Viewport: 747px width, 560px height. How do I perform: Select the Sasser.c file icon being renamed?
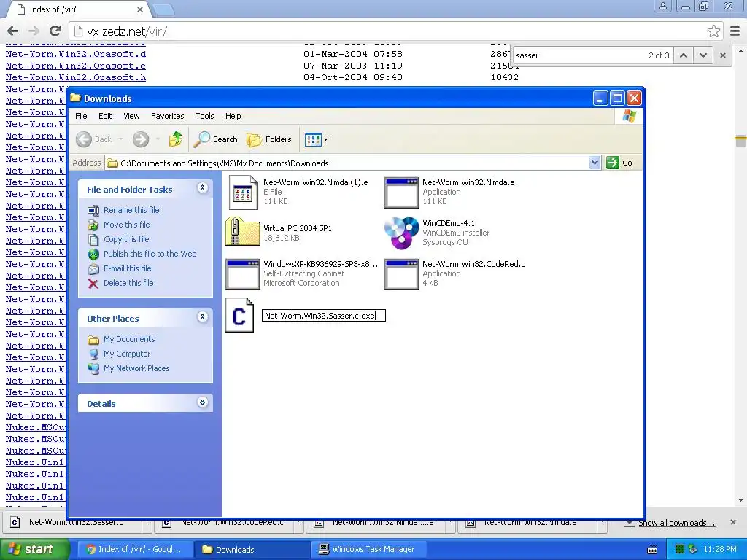point(239,315)
